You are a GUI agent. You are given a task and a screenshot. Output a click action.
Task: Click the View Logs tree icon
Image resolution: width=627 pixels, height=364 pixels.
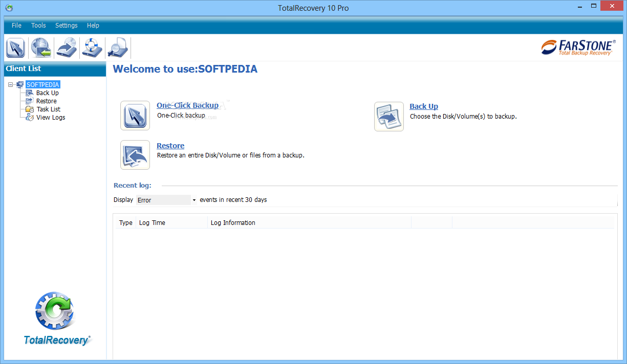click(x=29, y=118)
